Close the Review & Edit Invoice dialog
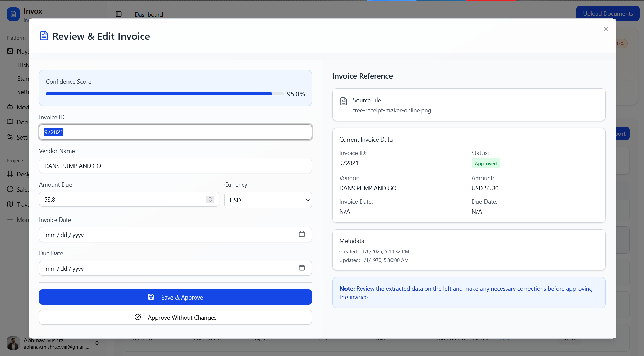 tap(605, 29)
